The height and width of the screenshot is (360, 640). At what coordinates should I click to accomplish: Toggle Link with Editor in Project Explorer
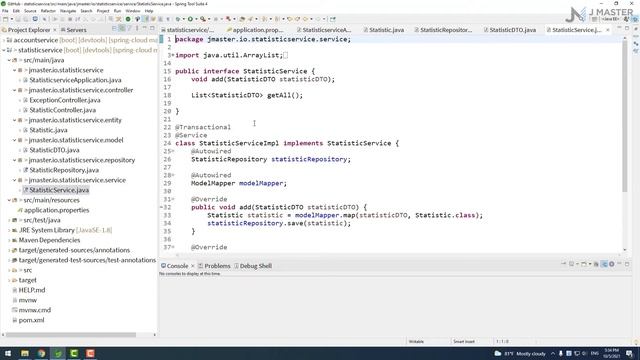pos(122,29)
